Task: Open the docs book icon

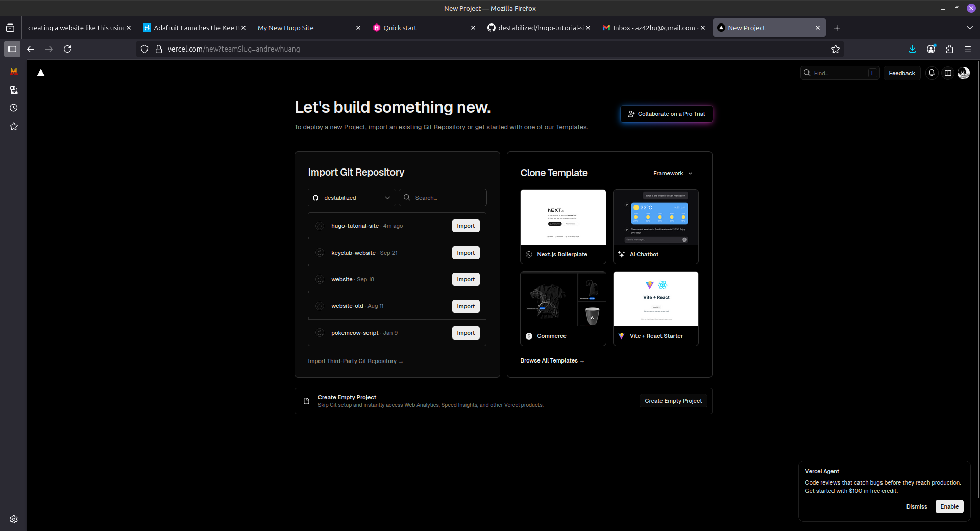Action: click(947, 73)
